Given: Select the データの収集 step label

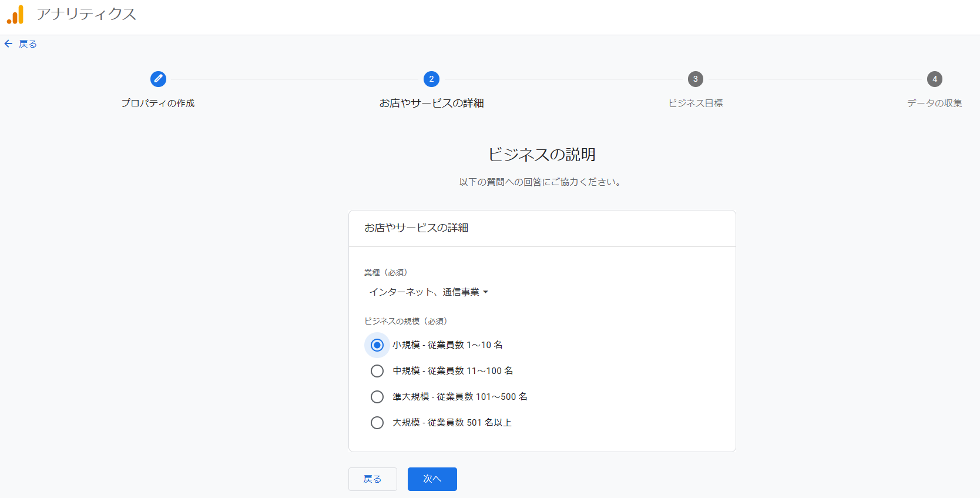Looking at the screenshot, I should [935, 103].
